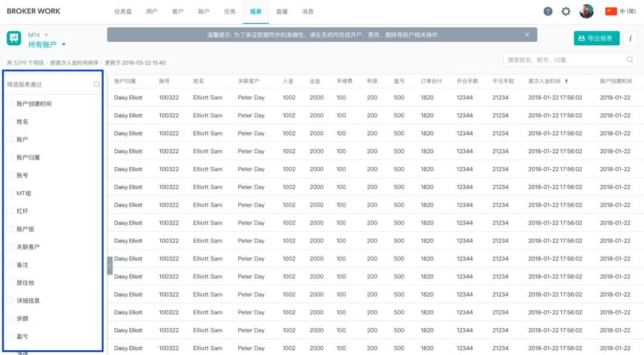Screen dimensions: 644x355
Task: Tick the 余额 filter checkbox
Action: click(10, 319)
